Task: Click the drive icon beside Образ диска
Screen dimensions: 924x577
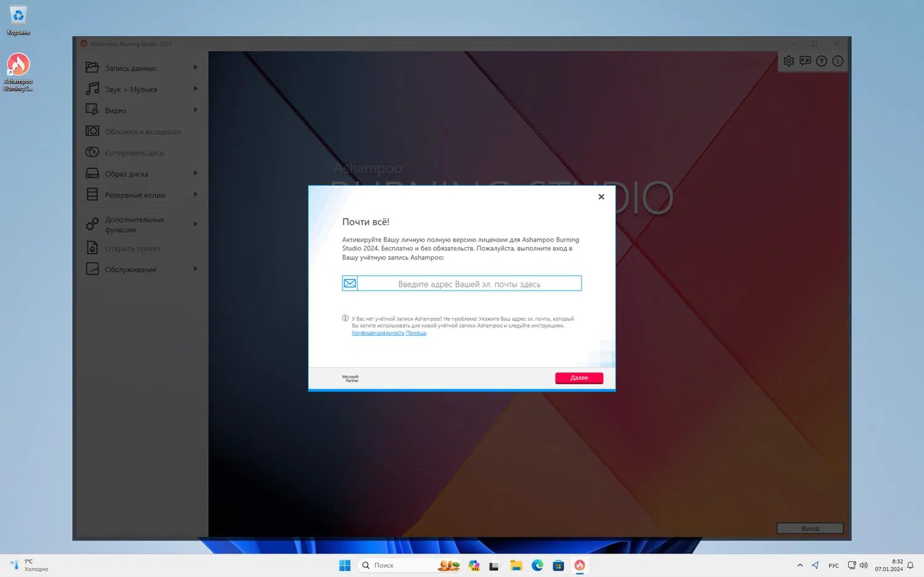Action: (92, 174)
